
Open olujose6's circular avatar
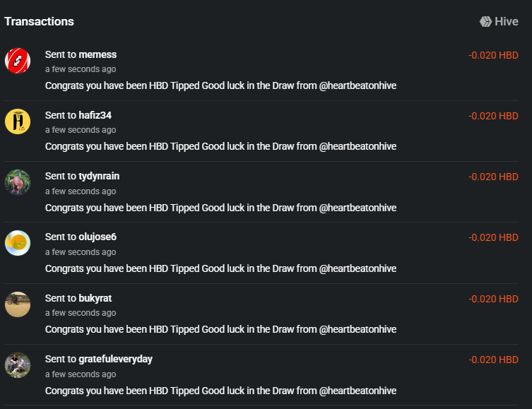point(18,243)
